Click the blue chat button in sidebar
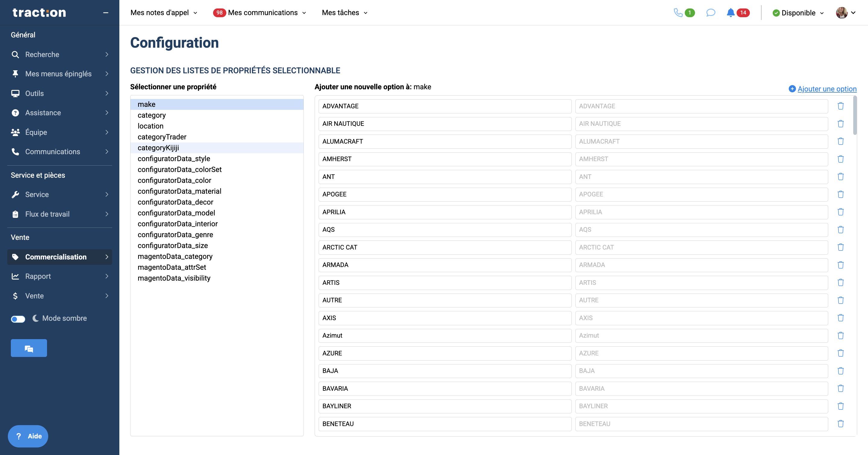Image resolution: width=868 pixels, height=455 pixels. point(29,348)
